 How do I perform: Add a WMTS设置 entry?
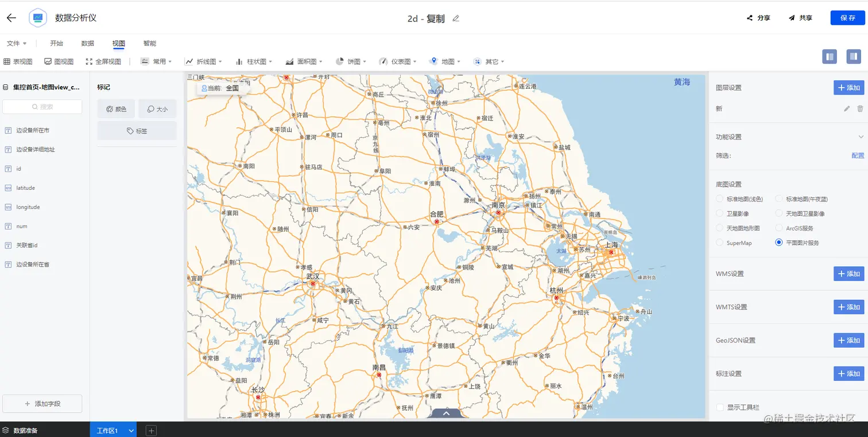click(x=848, y=307)
